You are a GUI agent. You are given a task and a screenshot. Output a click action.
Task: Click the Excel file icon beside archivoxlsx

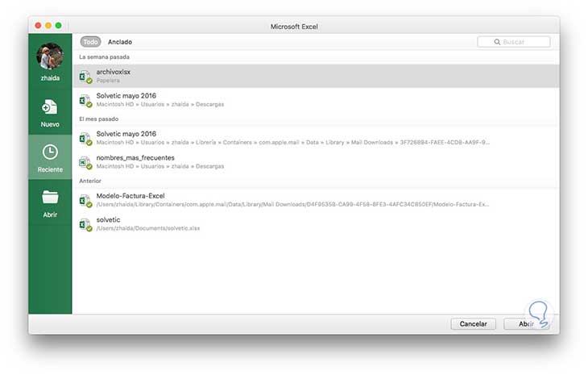point(85,76)
